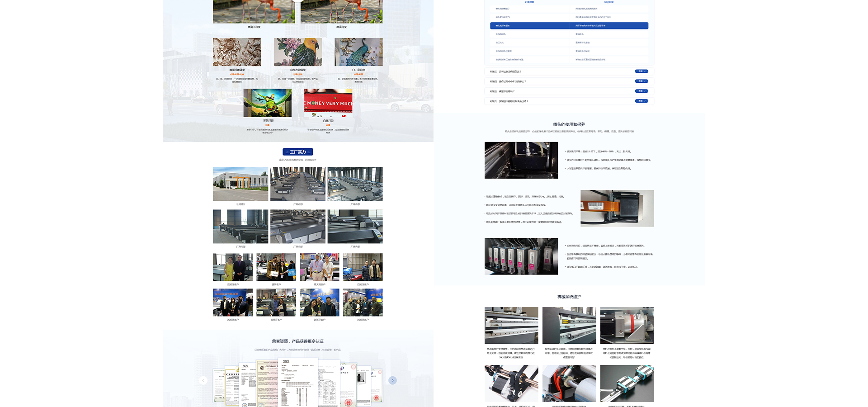868x407 pixels.
Task: Click the 墨滴可变 flamingo image
Action: 341,11
